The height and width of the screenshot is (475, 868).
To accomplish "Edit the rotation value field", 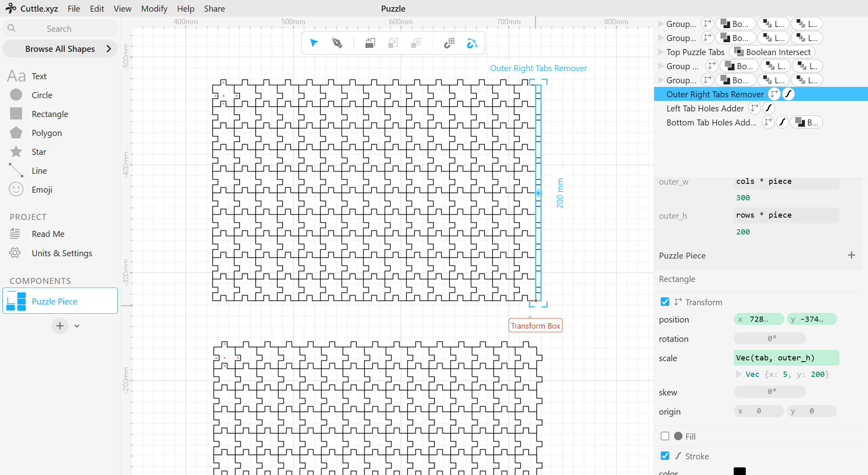I will click(x=770, y=338).
